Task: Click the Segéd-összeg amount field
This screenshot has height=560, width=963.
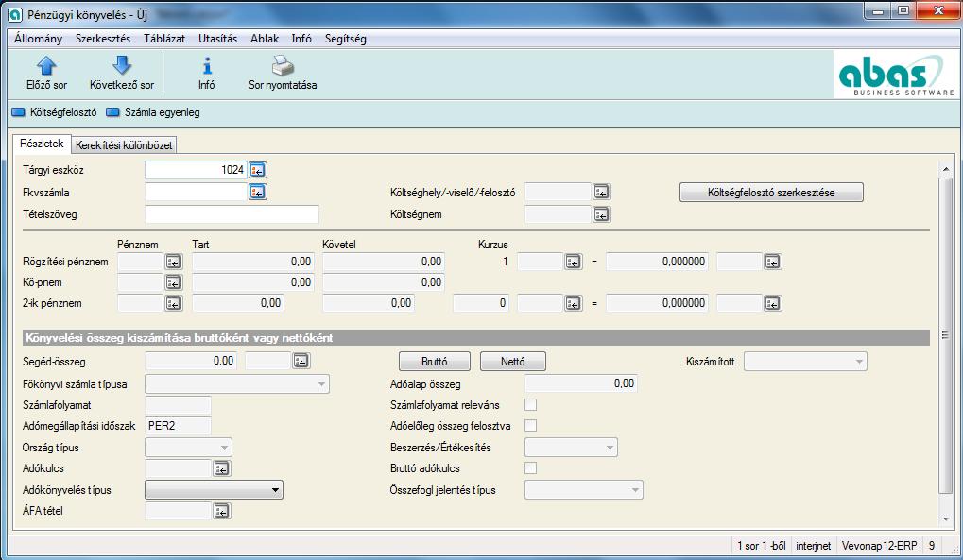Action: (x=191, y=361)
